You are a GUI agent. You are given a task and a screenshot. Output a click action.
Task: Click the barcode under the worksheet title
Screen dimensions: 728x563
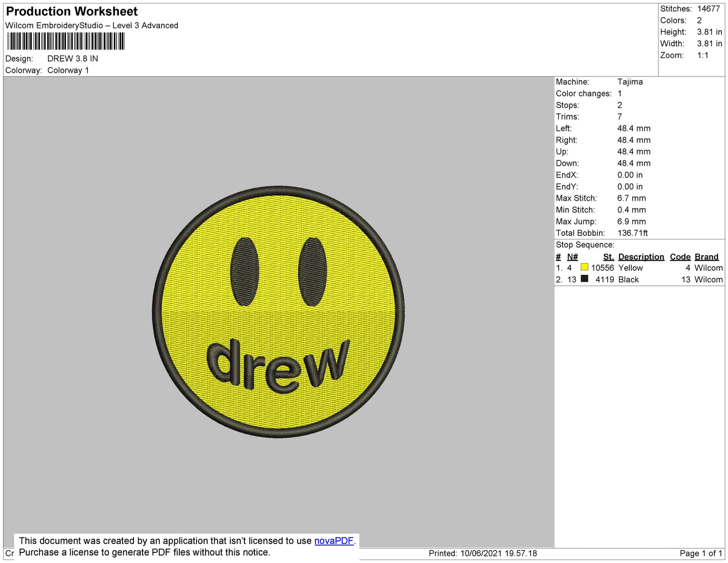pos(65,41)
